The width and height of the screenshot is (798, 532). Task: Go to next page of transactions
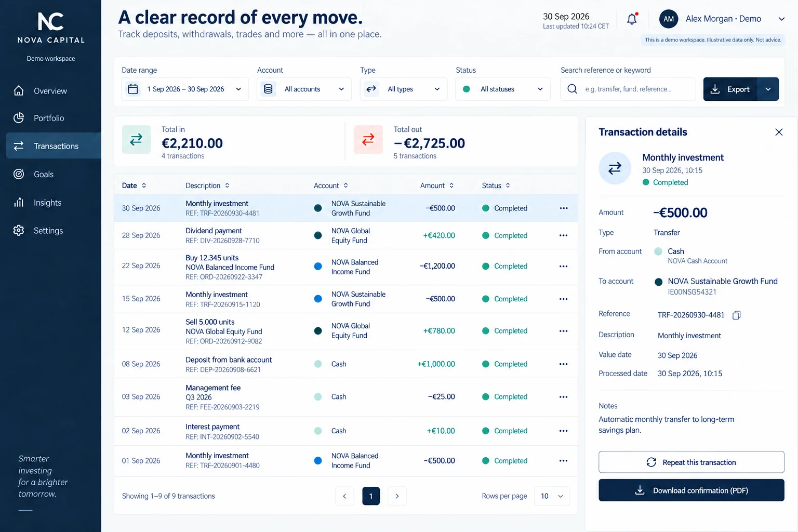click(x=397, y=496)
